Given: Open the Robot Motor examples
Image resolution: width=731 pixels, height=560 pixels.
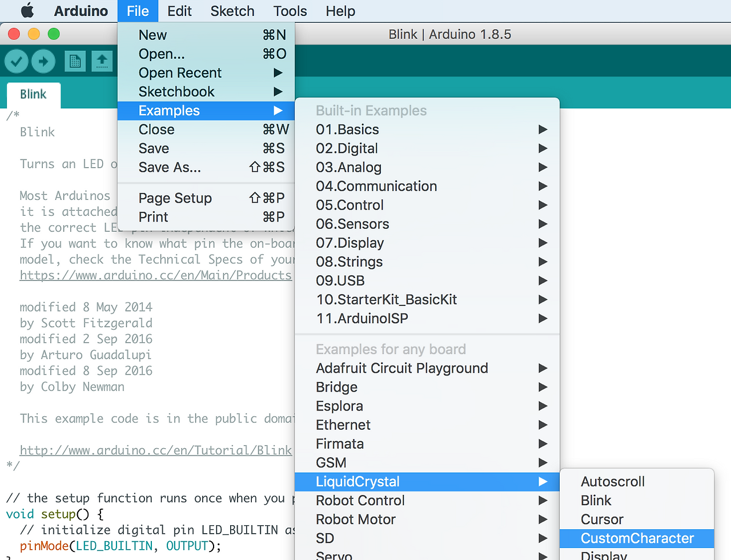Looking at the screenshot, I should [427, 519].
